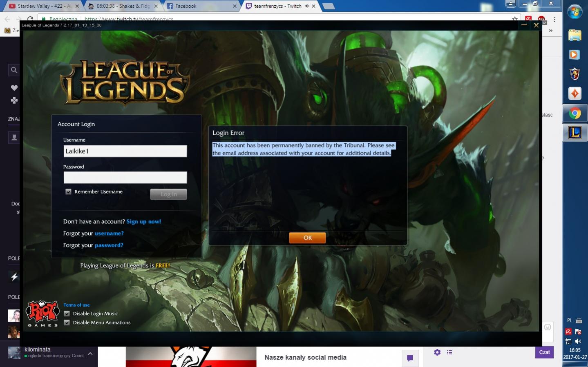Click the viewer list icon beside the gear
This screenshot has width=588, height=367.
pyautogui.click(x=449, y=352)
